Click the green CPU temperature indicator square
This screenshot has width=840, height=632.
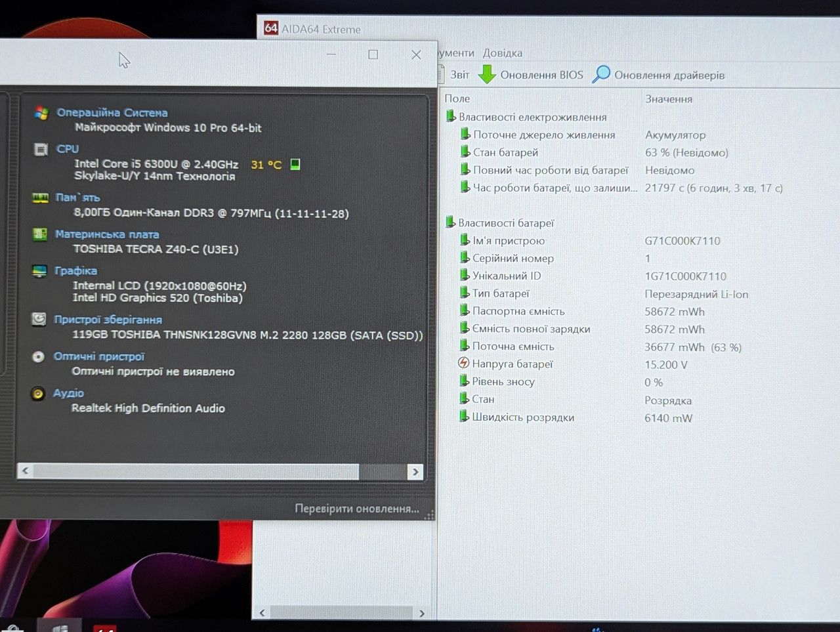[x=295, y=164]
